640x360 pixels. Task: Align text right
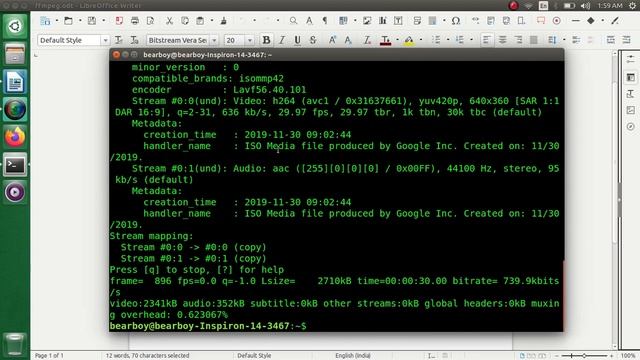click(x=518, y=40)
